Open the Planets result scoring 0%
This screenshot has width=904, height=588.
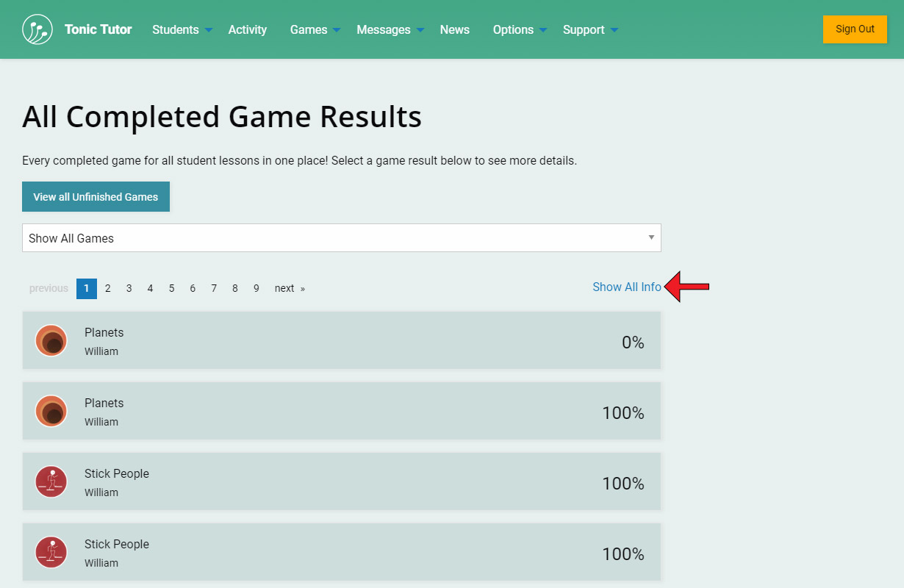pos(341,341)
